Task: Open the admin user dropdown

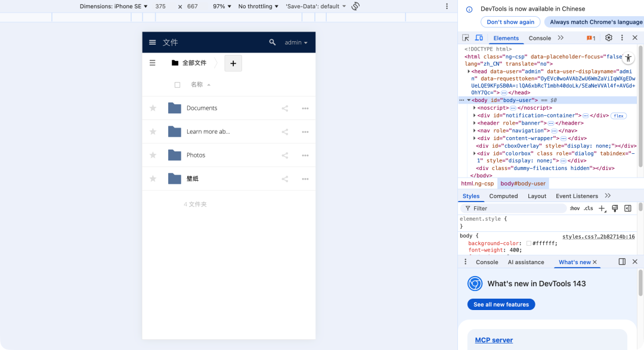Action: (x=296, y=43)
